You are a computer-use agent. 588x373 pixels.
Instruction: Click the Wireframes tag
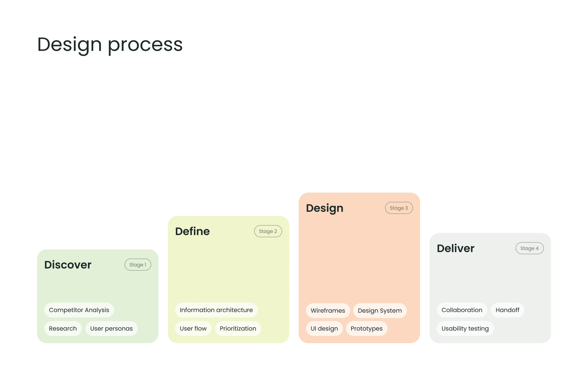(x=328, y=311)
